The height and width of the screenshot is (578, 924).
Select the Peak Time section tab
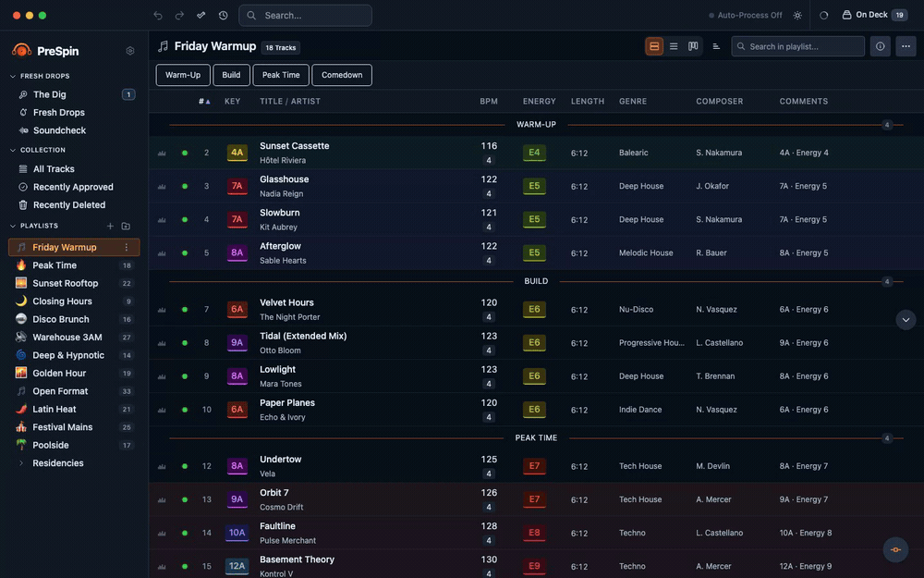click(x=281, y=75)
